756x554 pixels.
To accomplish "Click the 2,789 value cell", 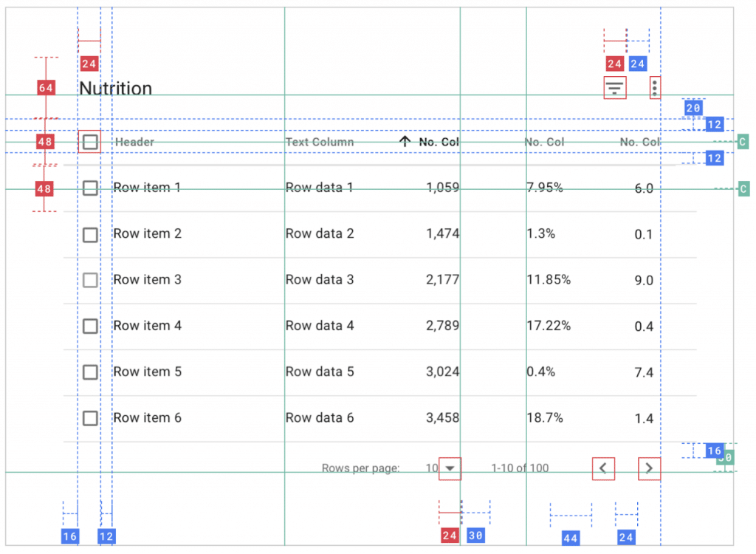I will click(x=443, y=326).
